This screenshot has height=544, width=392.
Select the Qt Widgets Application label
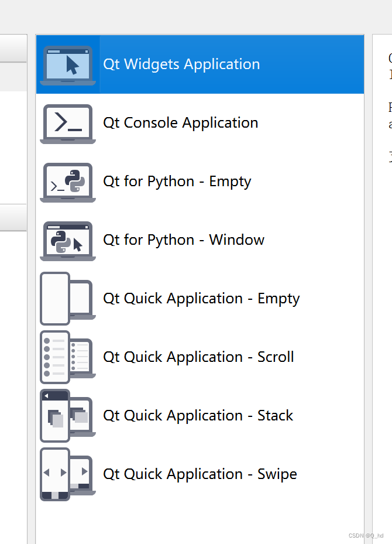pos(181,64)
